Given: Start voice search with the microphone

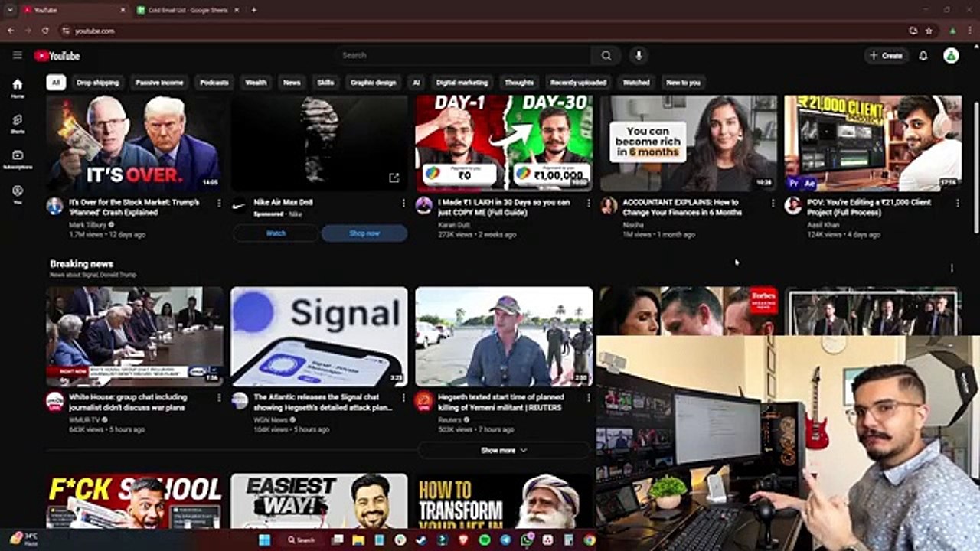Looking at the screenshot, I should click(x=638, y=55).
